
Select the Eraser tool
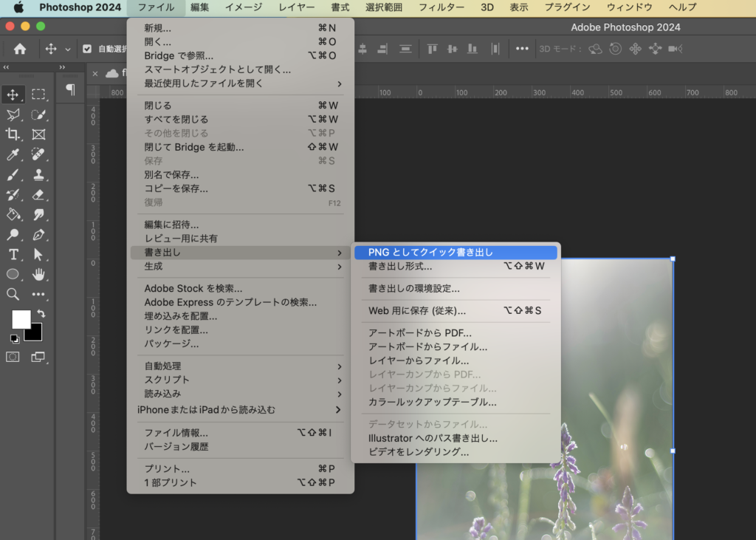click(38, 194)
